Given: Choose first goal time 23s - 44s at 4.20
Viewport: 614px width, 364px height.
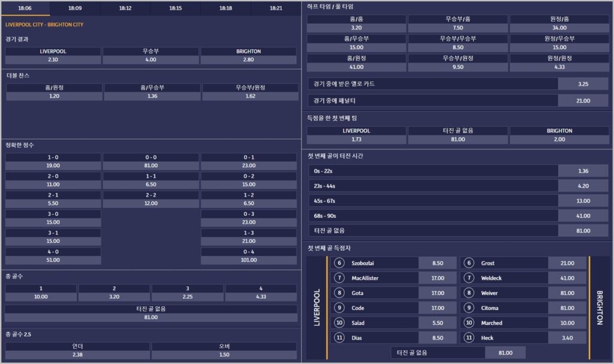Looking at the screenshot, I should pos(458,186).
